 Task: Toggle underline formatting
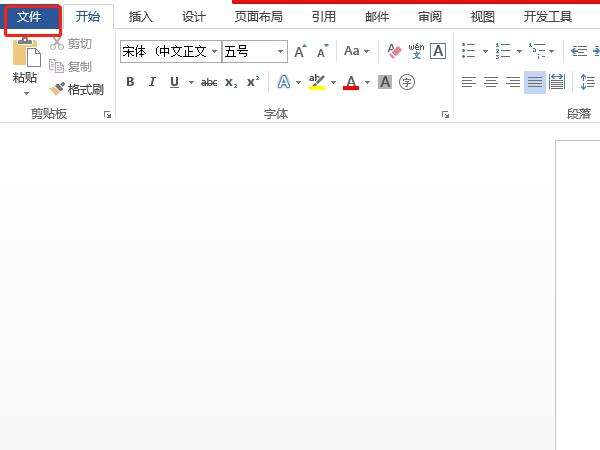(x=174, y=82)
